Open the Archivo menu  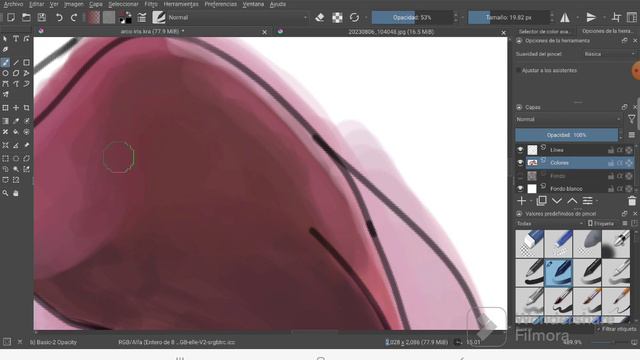click(x=13, y=4)
